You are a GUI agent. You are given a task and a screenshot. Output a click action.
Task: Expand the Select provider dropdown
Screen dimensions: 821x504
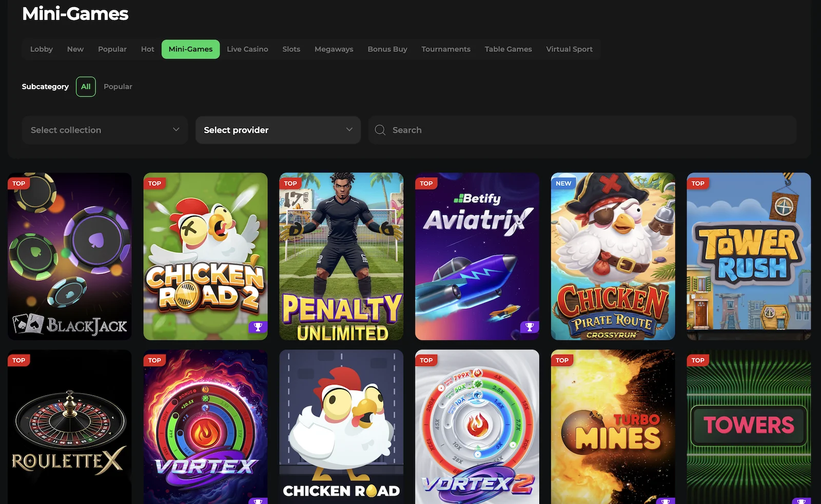pyautogui.click(x=278, y=130)
